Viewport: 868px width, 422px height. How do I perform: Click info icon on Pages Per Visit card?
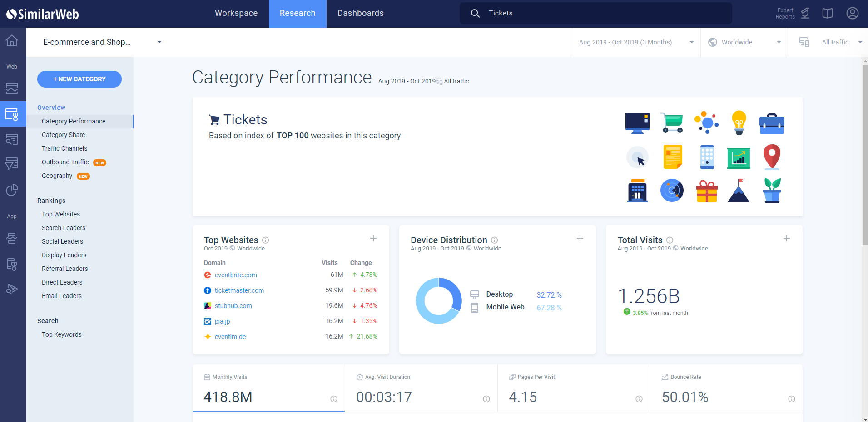coord(639,399)
